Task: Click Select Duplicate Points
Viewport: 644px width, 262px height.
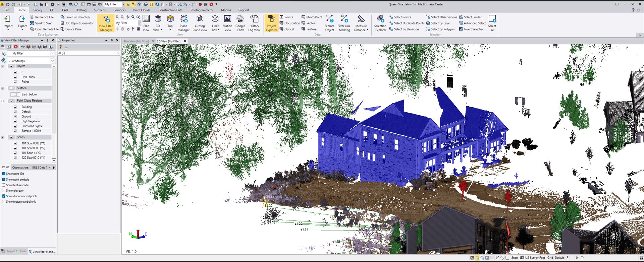Action: pos(407,23)
